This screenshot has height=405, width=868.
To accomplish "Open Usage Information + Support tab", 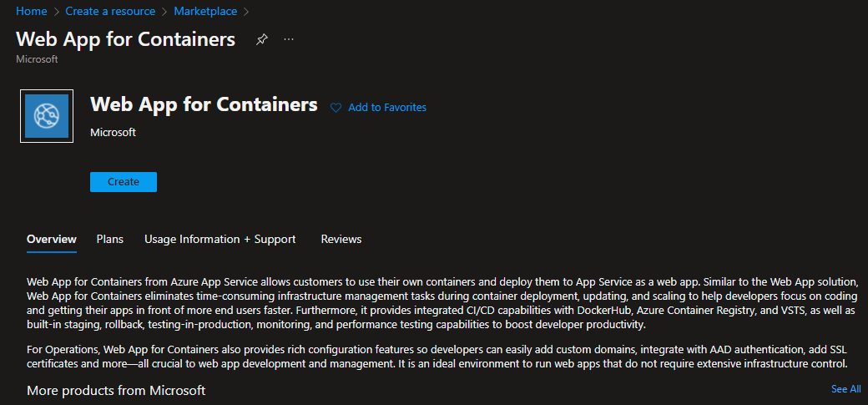I will tap(220, 239).
